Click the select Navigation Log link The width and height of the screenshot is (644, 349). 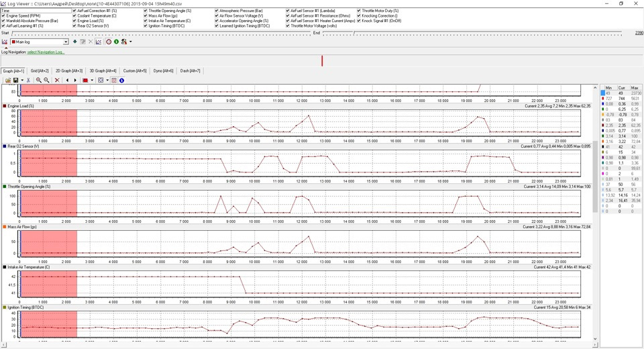point(46,52)
